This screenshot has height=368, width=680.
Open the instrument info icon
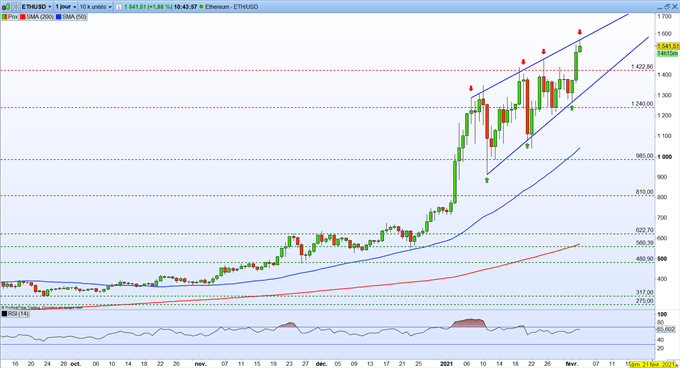118,7
